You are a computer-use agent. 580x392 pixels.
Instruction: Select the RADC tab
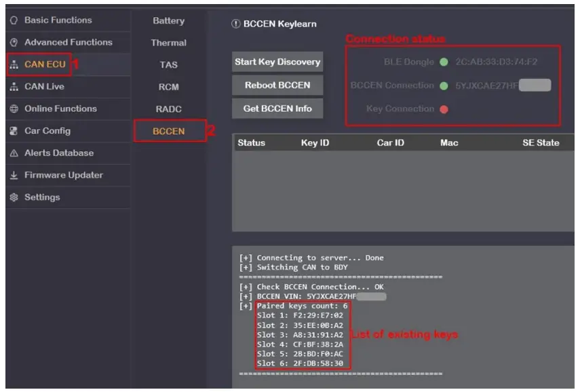tap(168, 106)
